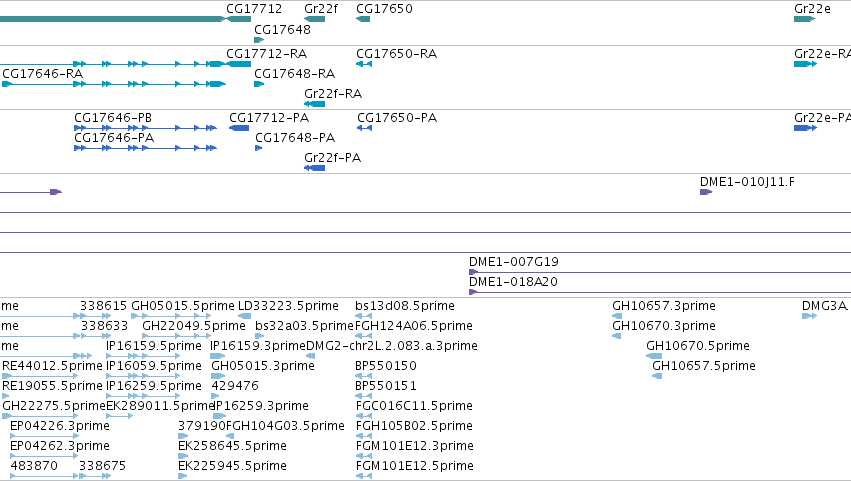This screenshot has width=851, height=481.
Task: Select the CG17650-RA transcript label
Action: (x=396, y=54)
